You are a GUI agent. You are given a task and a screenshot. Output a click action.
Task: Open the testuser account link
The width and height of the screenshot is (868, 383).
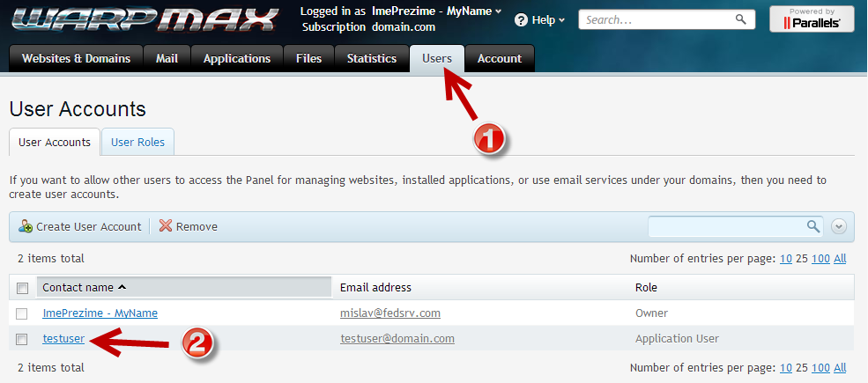point(63,338)
